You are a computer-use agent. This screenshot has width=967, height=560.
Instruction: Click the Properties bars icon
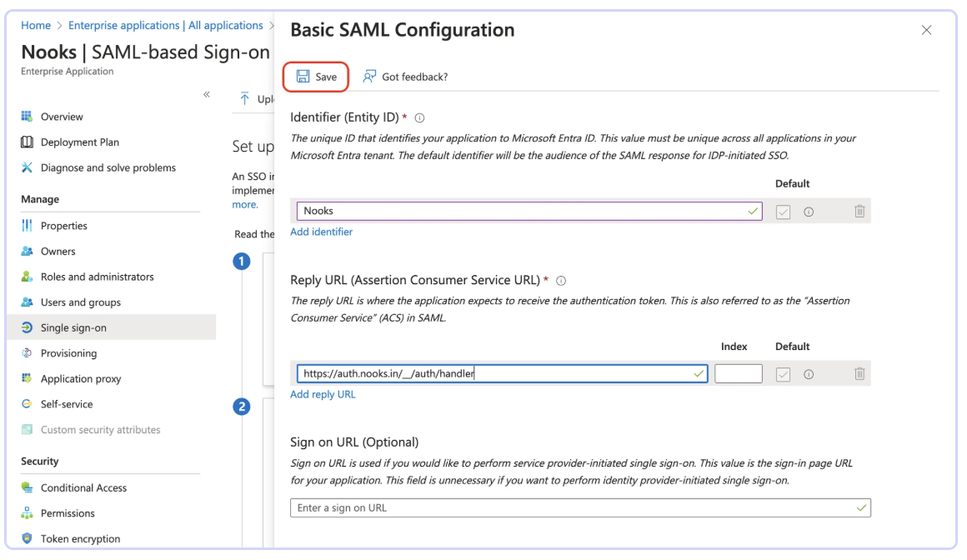(x=27, y=226)
